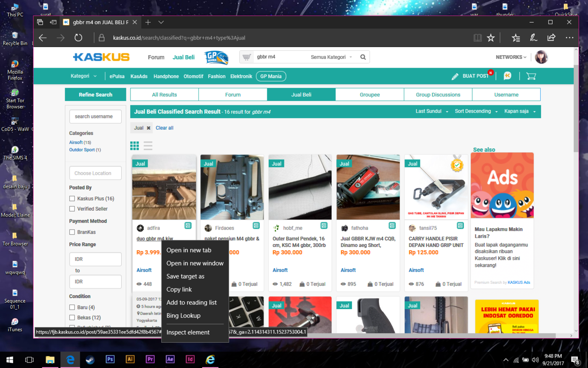
Task: Click the minimum price IDR field
Action: pyautogui.click(x=96, y=259)
